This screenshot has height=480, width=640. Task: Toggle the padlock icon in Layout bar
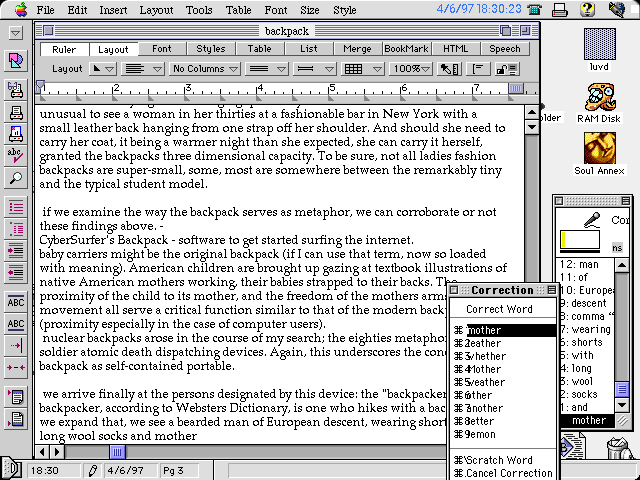pyautogui.click(x=507, y=69)
